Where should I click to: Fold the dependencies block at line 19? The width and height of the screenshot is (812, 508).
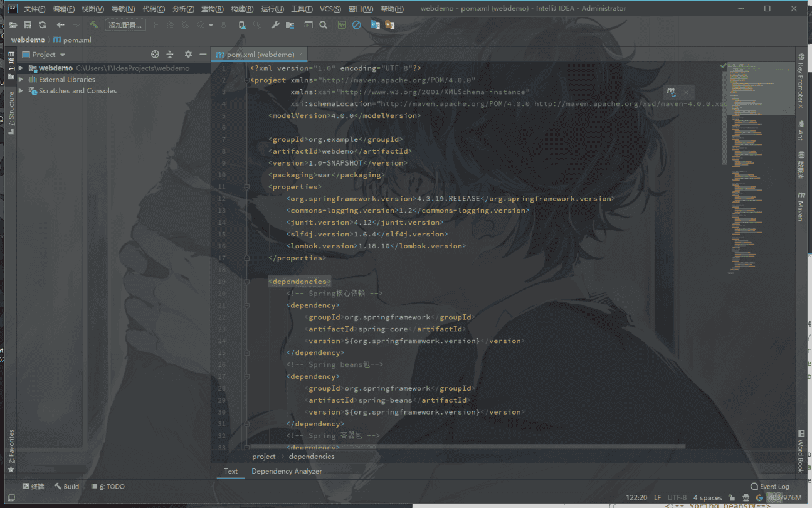coord(246,282)
